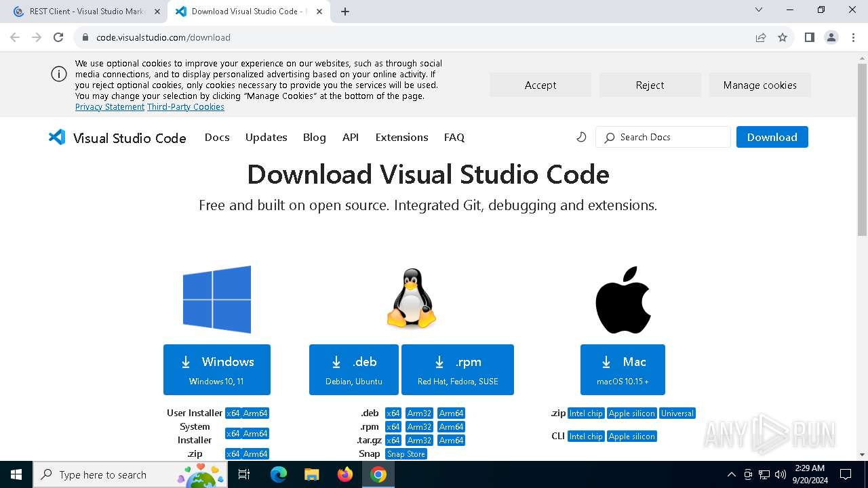
Task: Open the Extensions nav link
Action: click(402, 137)
